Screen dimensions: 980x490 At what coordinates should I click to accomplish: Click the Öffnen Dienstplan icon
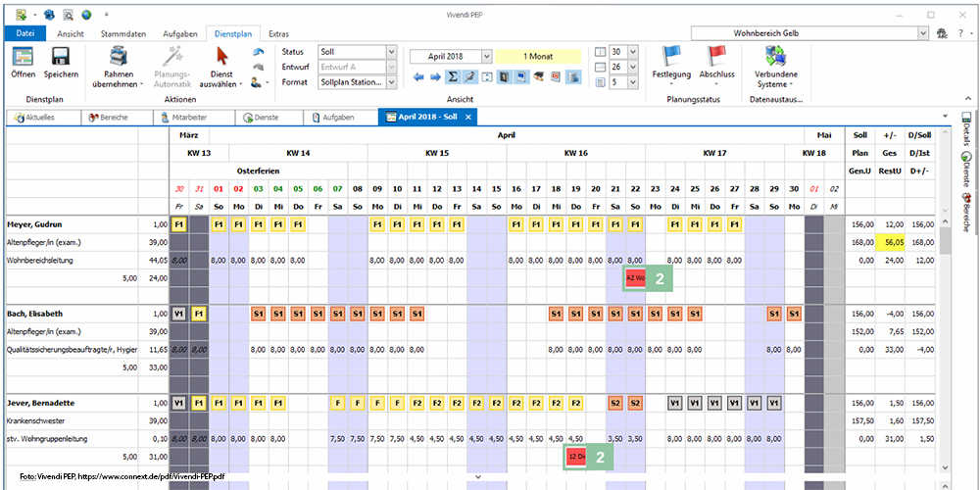click(x=24, y=58)
